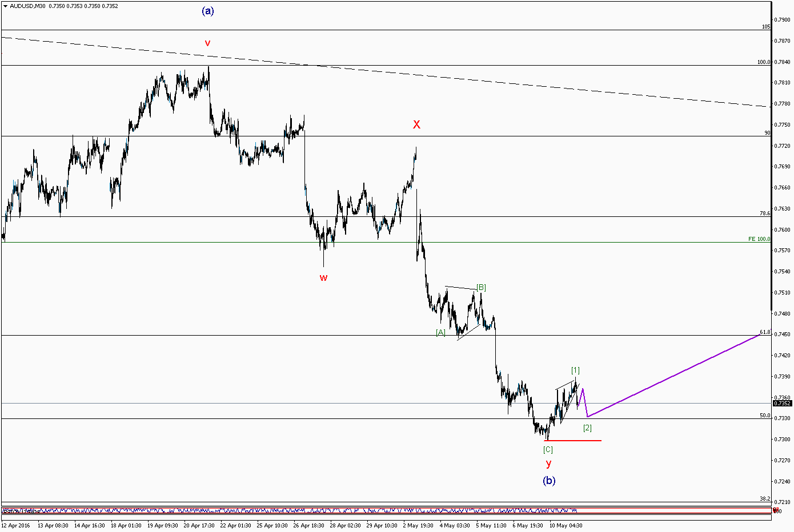Click the 105 Fibonacci level label
This screenshot has height=532, width=794.
click(x=765, y=27)
